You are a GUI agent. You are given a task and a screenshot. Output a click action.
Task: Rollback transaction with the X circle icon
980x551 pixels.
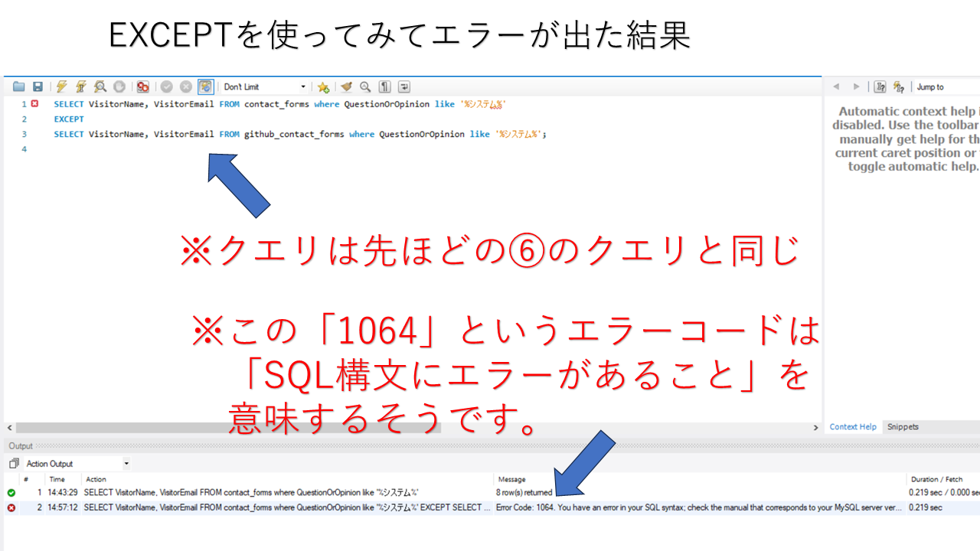[x=185, y=87]
